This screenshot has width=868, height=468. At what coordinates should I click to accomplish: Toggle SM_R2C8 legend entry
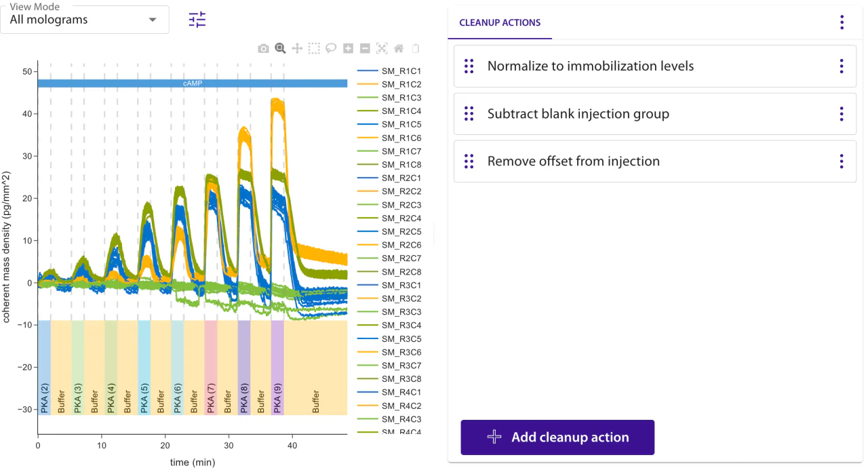(389, 272)
